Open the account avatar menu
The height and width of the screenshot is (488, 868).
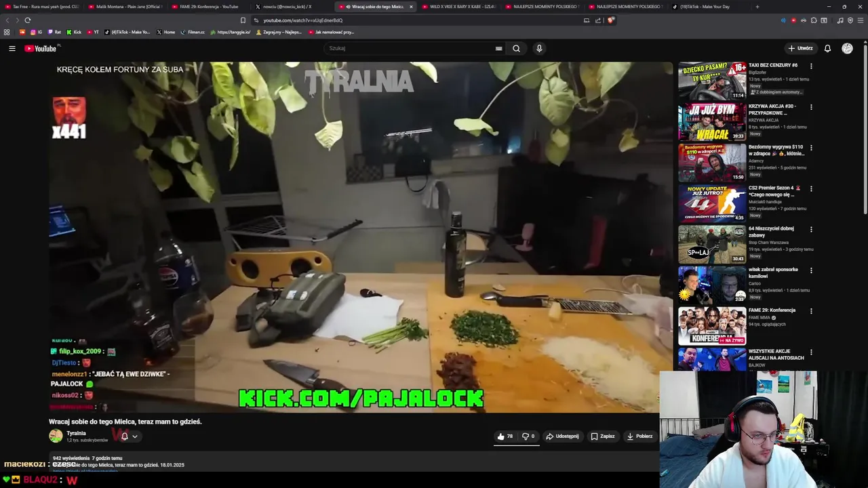[847, 48]
